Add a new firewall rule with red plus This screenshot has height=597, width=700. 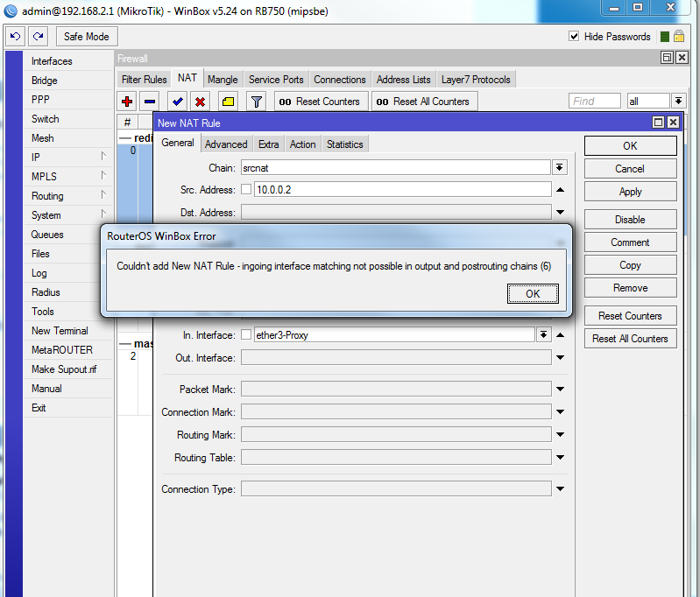(127, 102)
